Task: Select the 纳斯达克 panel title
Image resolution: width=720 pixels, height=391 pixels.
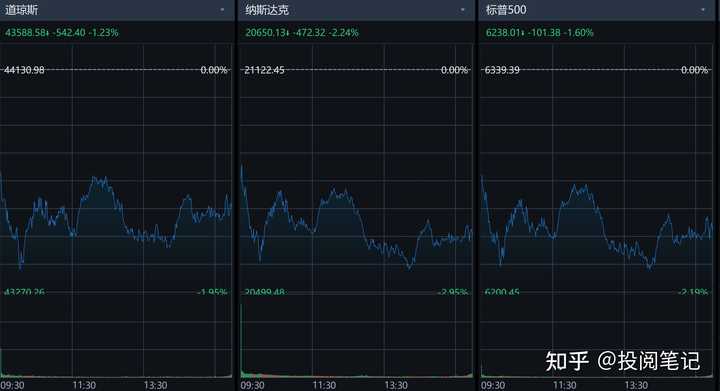Action: (267, 10)
